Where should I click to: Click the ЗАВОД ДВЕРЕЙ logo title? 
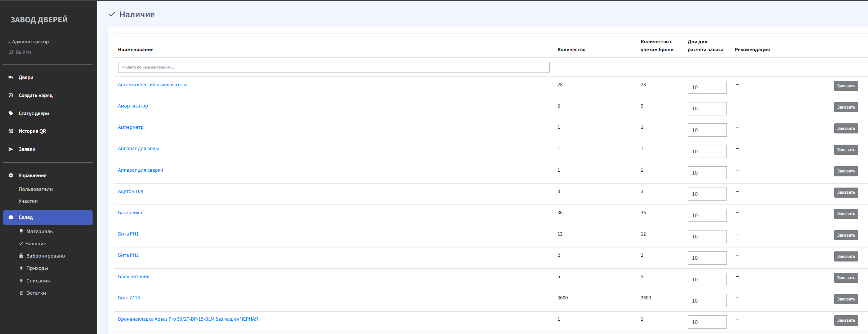click(39, 19)
